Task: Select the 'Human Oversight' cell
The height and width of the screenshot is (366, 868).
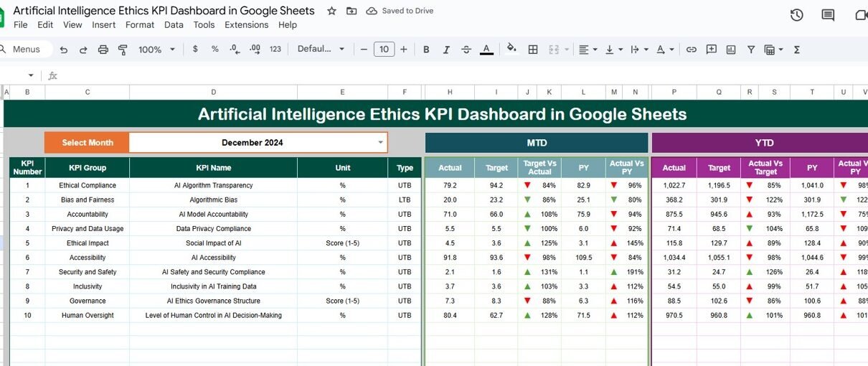Action: coord(88,315)
